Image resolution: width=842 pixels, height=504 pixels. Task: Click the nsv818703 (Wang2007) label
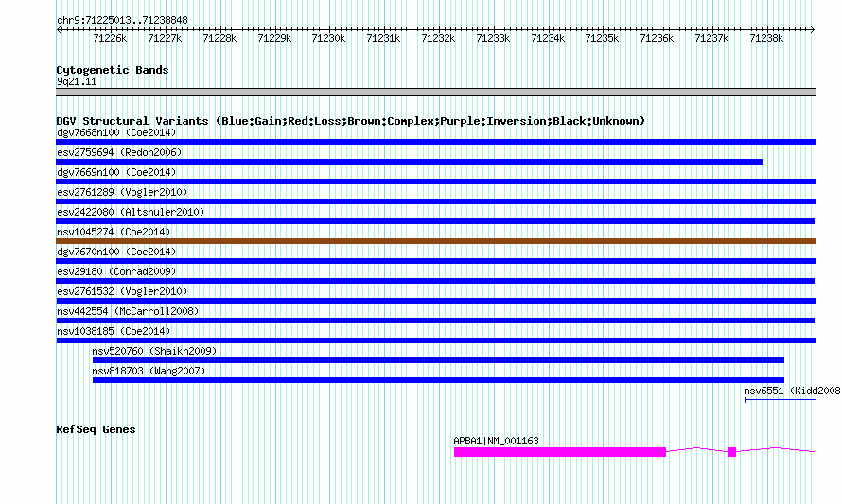149,371
